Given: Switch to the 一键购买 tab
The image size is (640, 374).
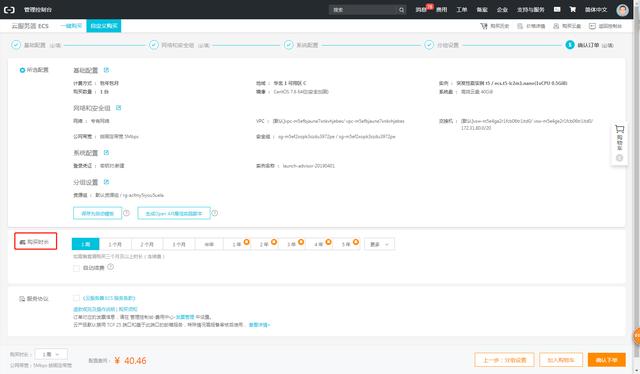Looking at the screenshot, I should pyautogui.click(x=71, y=26).
